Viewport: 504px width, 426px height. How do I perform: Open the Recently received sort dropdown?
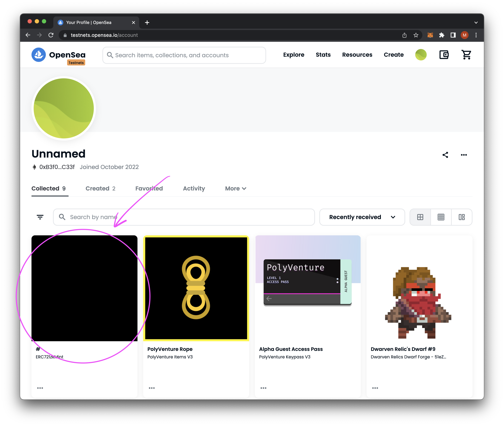(362, 217)
